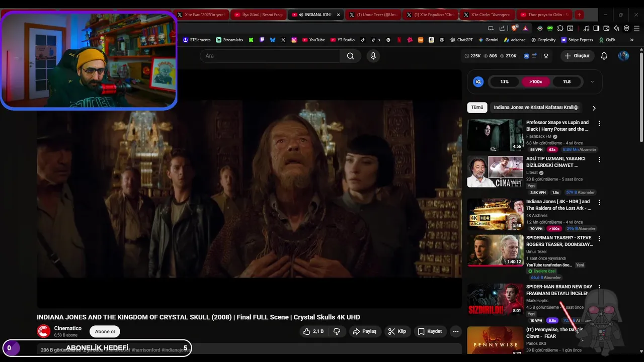Open the Streamlabs bookmark
Viewport: 644px width, 362px height.
(229, 40)
